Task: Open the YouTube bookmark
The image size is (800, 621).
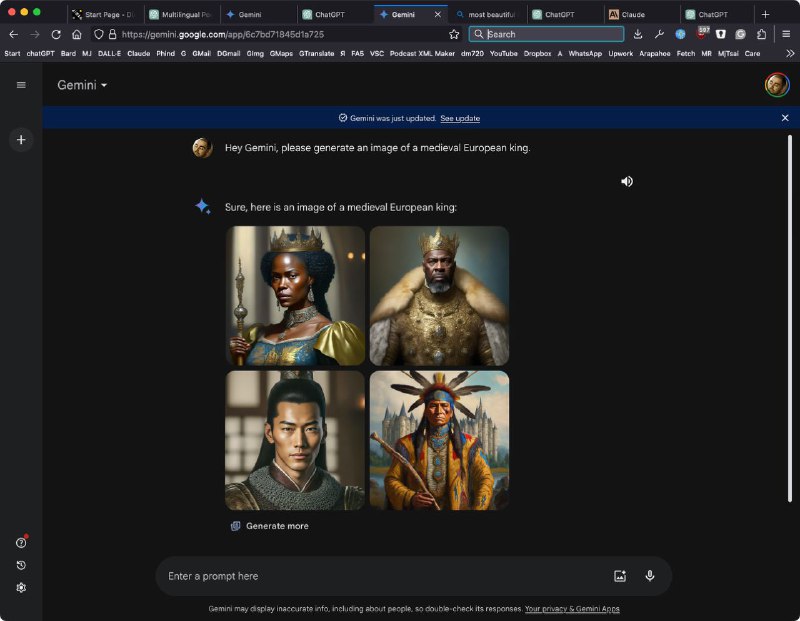Action: click(x=504, y=54)
